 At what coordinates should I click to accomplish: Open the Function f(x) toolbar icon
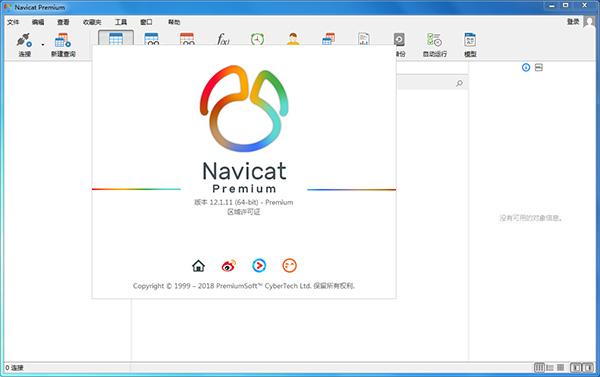pos(223,39)
